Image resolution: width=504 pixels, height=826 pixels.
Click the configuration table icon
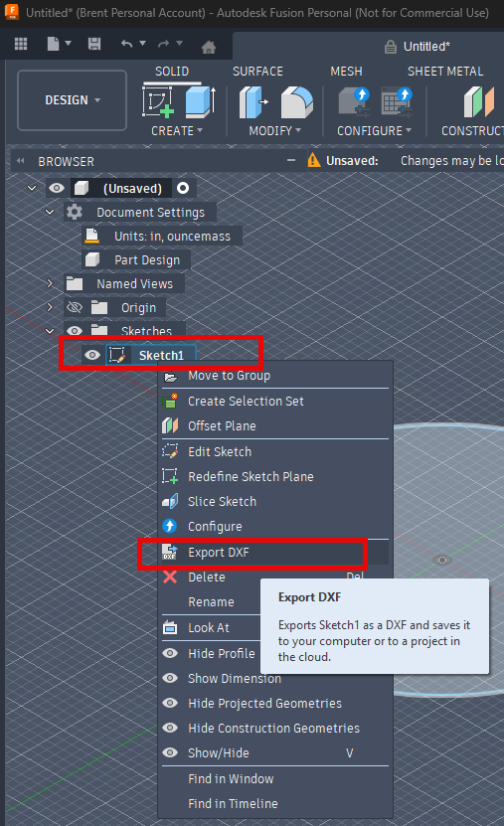[396, 101]
